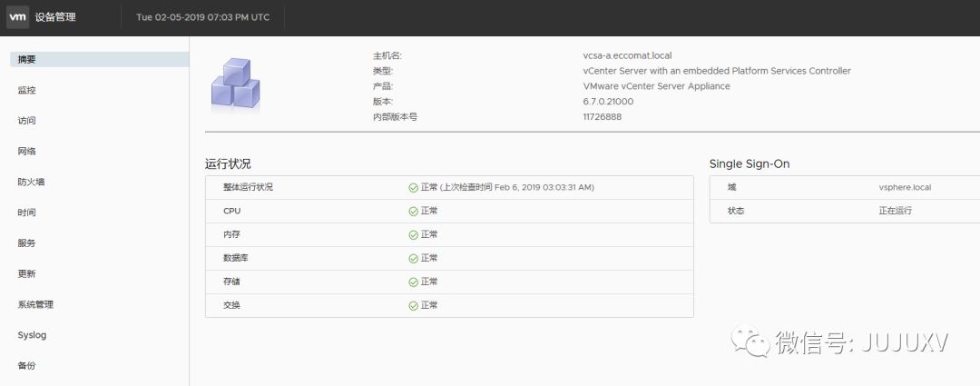This screenshot has width=980, height=386.
Task: Open the Syslog configuration page
Action: [32, 335]
